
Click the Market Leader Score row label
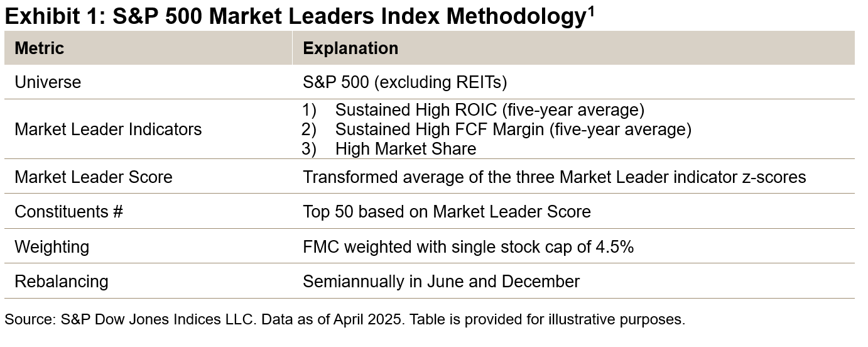(93, 177)
